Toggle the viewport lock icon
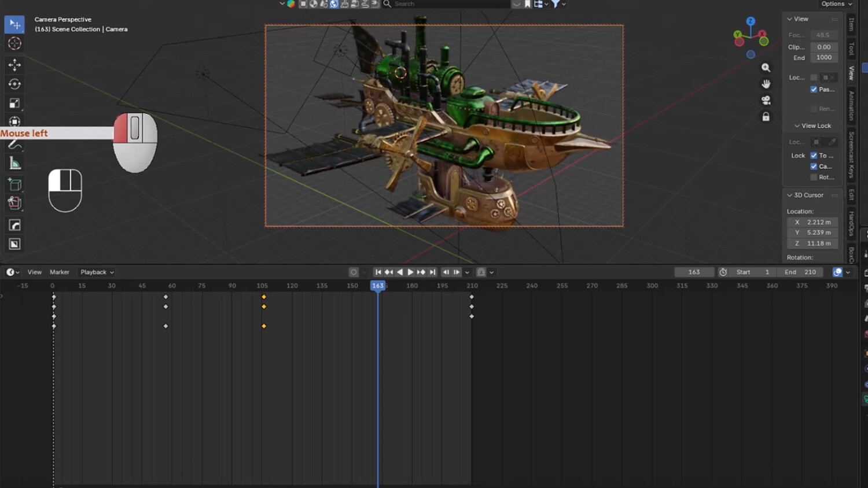This screenshot has height=488, width=868. (x=766, y=117)
